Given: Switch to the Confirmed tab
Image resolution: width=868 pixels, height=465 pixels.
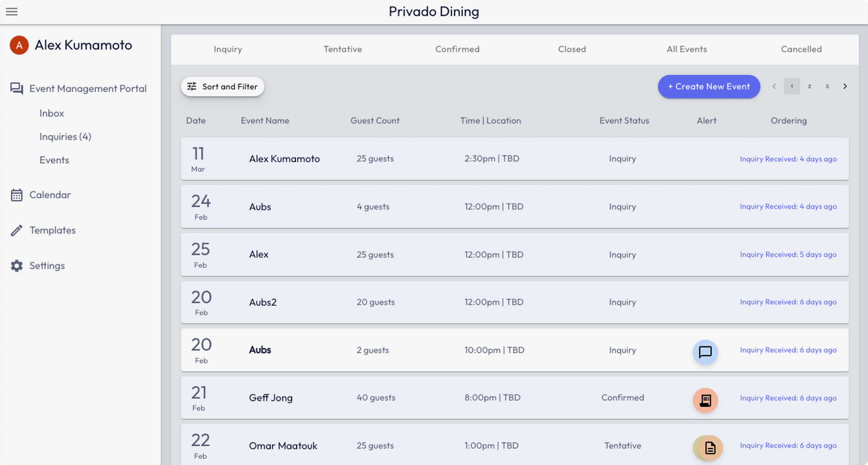Looking at the screenshot, I should pyautogui.click(x=457, y=49).
